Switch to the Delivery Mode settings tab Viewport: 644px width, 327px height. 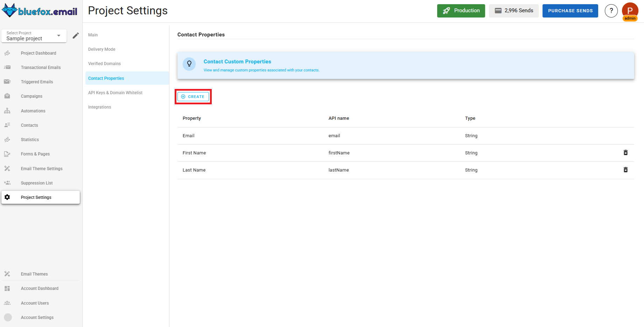(101, 49)
